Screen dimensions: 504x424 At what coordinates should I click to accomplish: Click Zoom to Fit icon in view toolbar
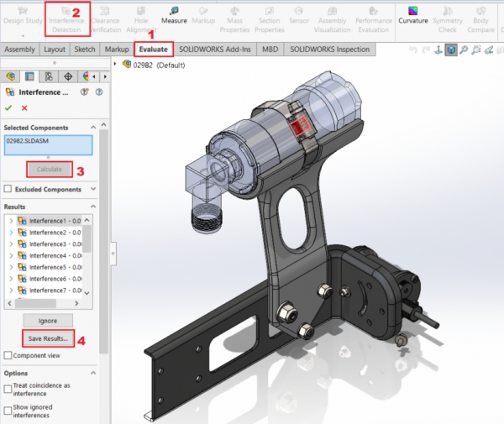(x=464, y=50)
